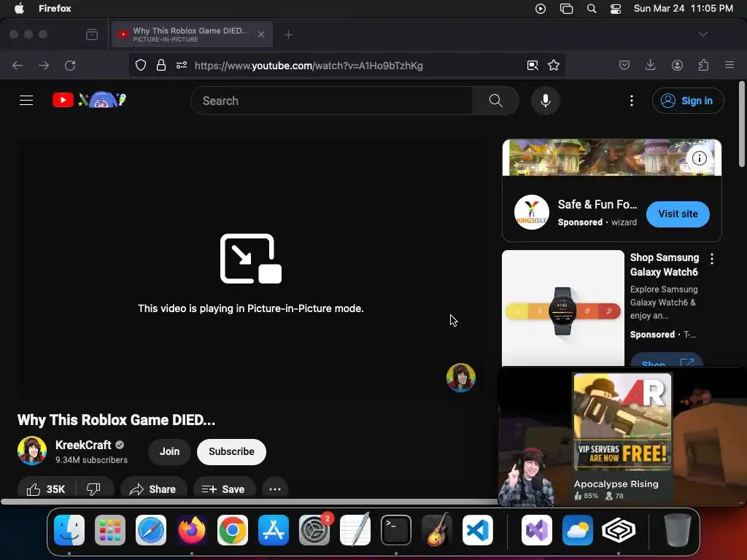This screenshot has width=747, height=560.
Task: Click the address bar URL
Action: click(x=309, y=66)
